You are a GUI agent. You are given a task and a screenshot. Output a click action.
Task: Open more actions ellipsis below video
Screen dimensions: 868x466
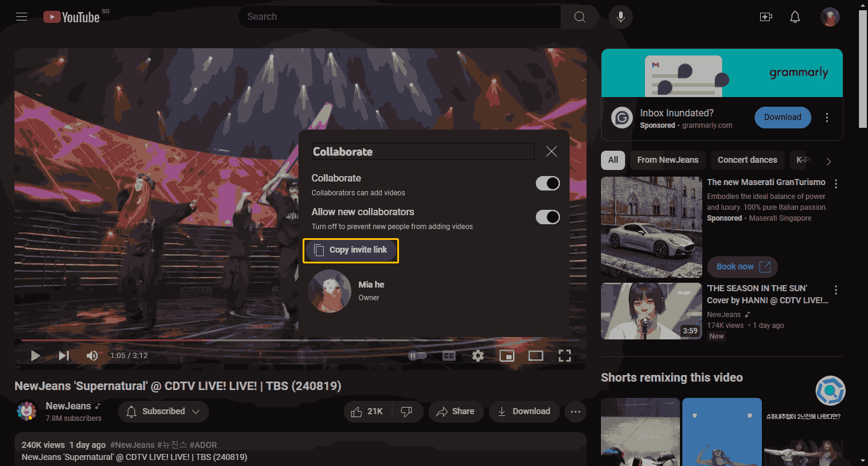click(576, 412)
